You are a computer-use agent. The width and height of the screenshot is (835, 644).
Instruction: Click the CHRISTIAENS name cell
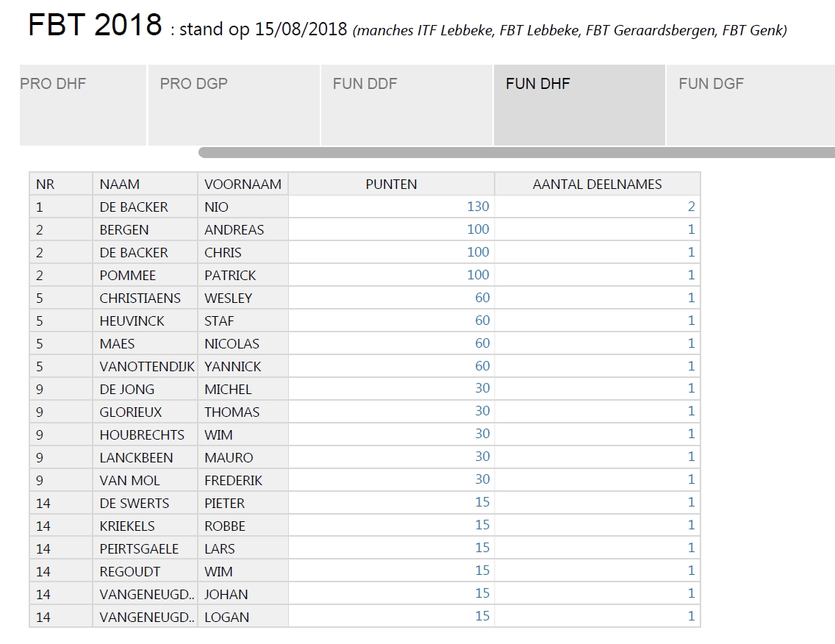click(x=145, y=298)
